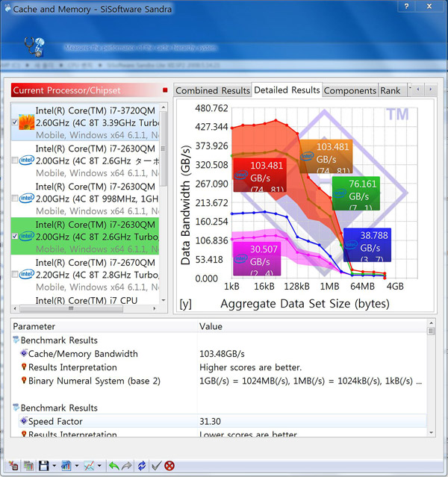The image size is (448, 477).
Task: Click the green back arrow icon
Action: (113, 466)
